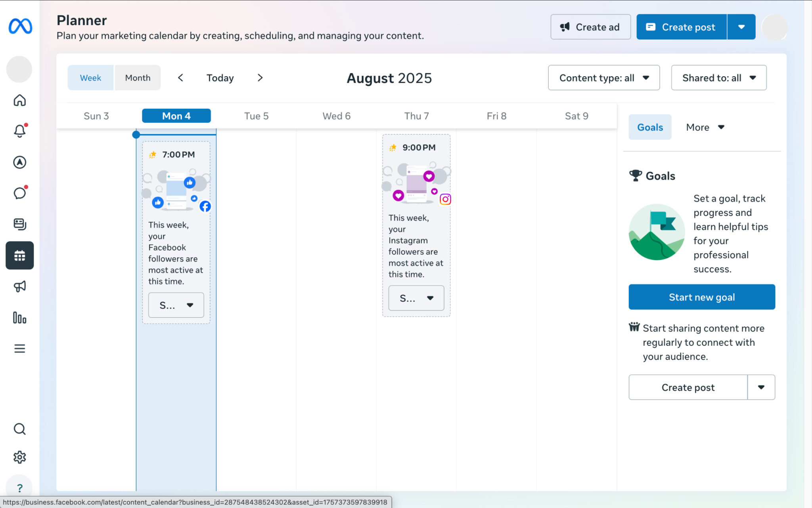812x508 pixels.
Task: Click the Start new goal button
Action: 701,297
